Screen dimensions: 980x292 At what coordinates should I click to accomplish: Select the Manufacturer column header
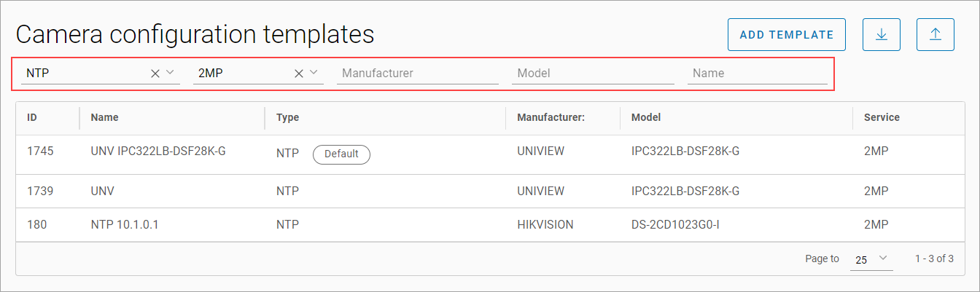[x=551, y=117]
